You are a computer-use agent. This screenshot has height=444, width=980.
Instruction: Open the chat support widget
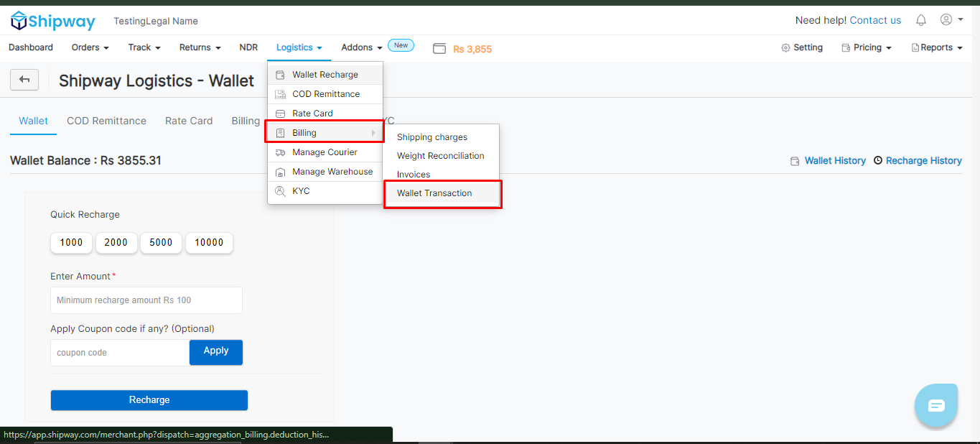point(936,405)
